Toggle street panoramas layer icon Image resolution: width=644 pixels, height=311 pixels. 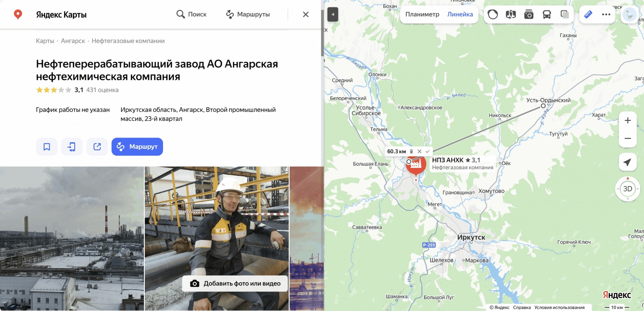[511, 14]
